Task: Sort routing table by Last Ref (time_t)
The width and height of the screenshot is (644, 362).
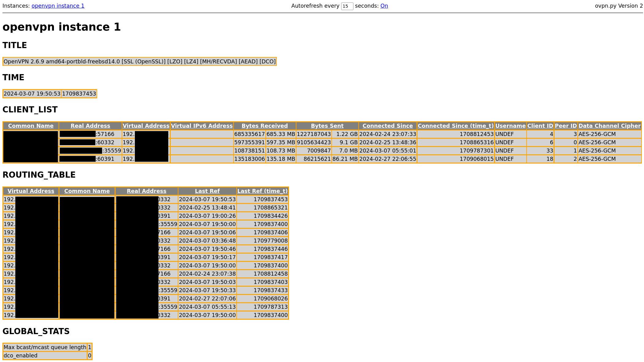Action: [262, 191]
